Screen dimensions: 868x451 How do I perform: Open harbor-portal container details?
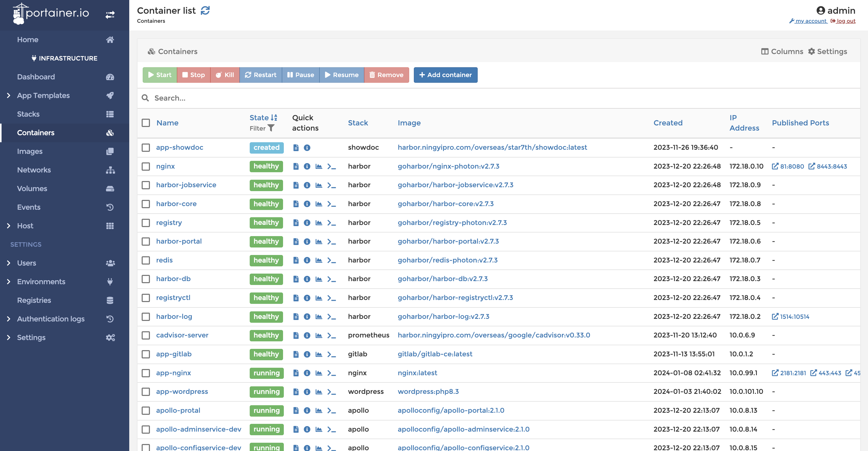179,241
